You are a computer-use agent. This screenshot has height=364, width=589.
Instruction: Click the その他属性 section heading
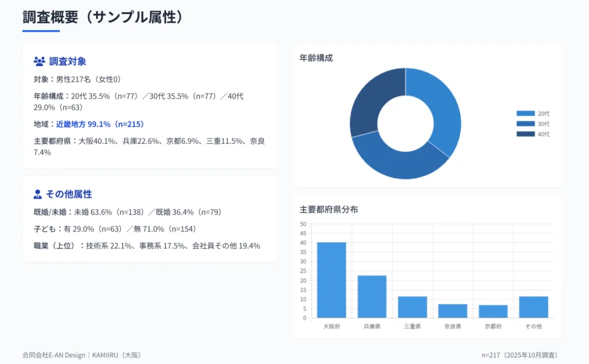click(68, 194)
